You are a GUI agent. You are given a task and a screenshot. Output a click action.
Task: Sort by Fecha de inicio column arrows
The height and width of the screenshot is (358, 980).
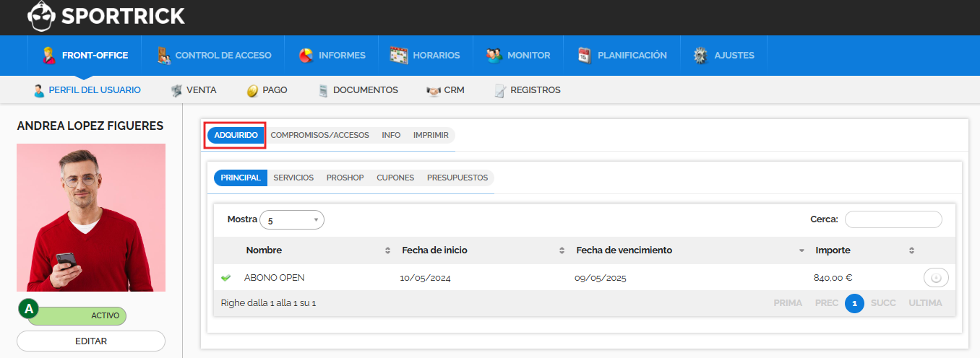(x=562, y=250)
